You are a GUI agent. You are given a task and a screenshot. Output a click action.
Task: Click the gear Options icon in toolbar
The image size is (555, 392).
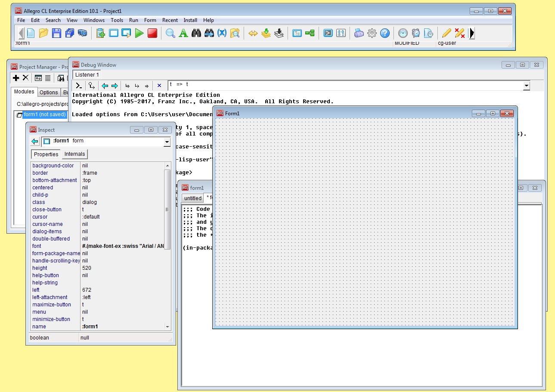[372, 33]
